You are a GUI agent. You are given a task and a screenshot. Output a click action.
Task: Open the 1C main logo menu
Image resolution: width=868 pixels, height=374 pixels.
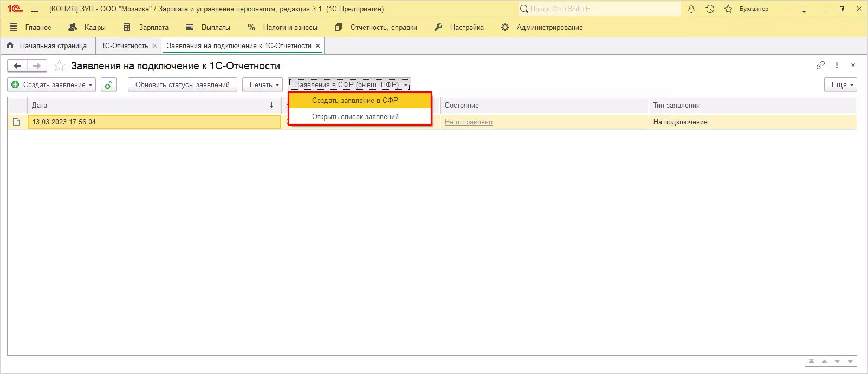(15, 9)
